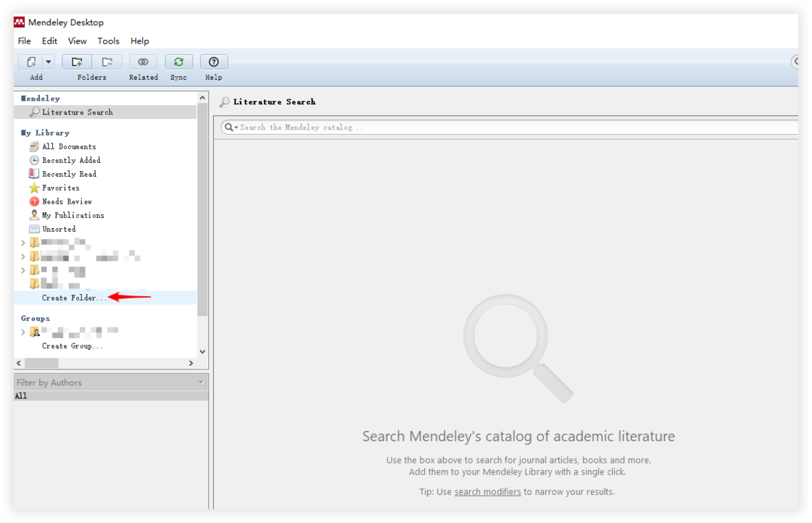Click the sidebar scroll up arrow
The image size is (812, 523).
(x=202, y=98)
